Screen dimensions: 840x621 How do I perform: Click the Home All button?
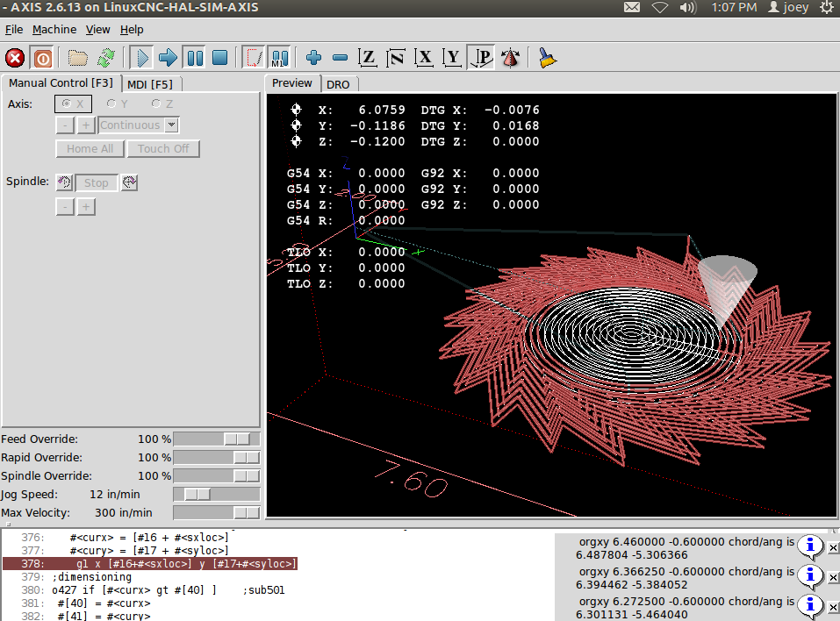pyautogui.click(x=90, y=149)
